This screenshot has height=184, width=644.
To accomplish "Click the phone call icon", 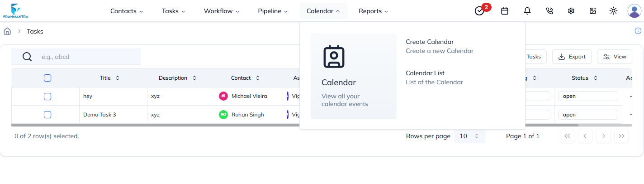I will tap(549, 11).
